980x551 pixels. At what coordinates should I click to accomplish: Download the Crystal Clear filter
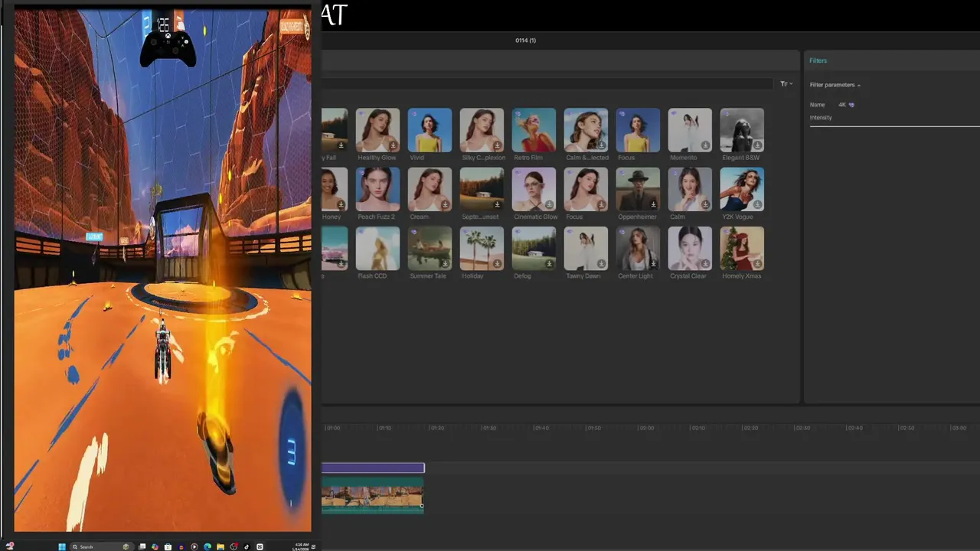705,264
